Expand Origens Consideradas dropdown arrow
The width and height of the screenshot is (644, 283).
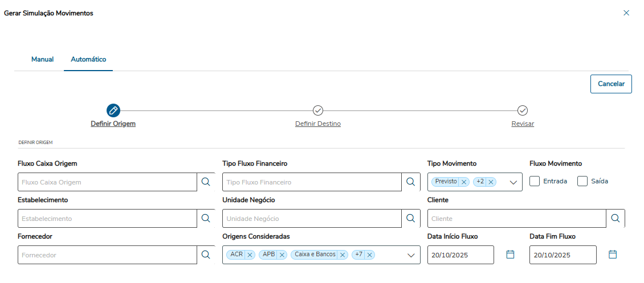411,255
